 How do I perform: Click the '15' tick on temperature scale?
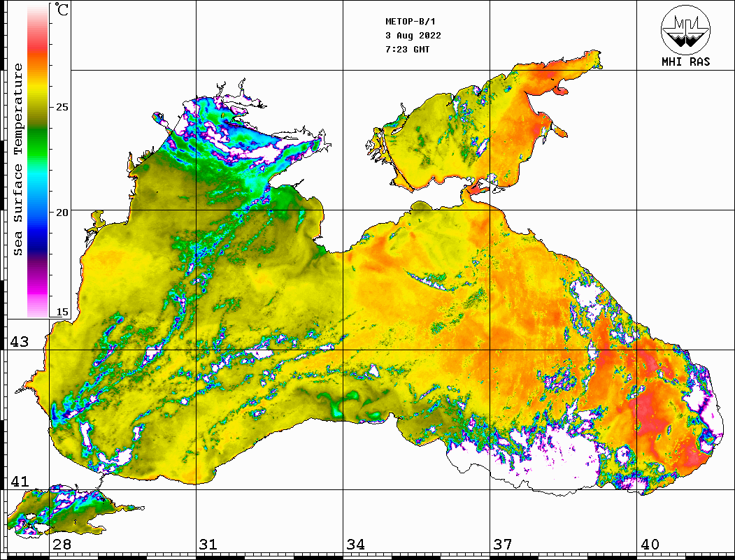pyautogui.click(x=62, y=312)
